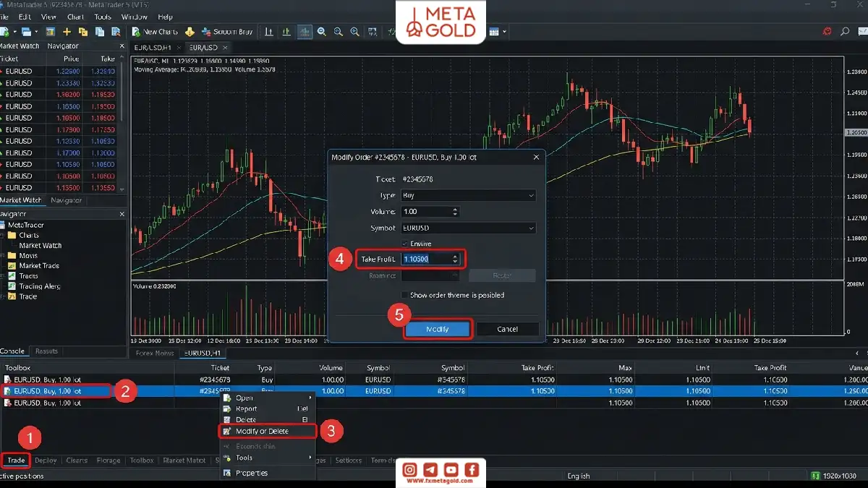The width and height of the screenshot is (868, 488).
Task: Click the Price column header in Market Watch
Action: tap(71, 59)
